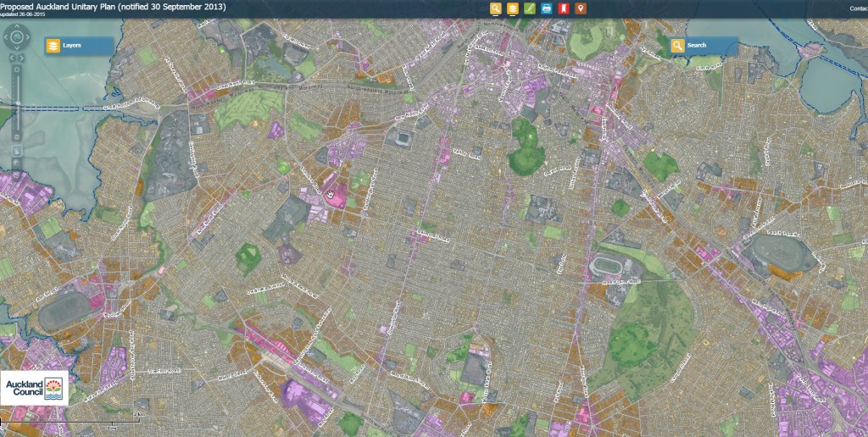
Task: Click the yellow search magnifier toolbar icon
Action: point(496,8)
